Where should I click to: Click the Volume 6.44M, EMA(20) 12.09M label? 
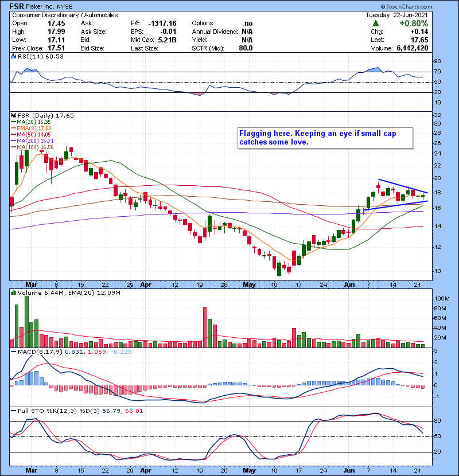(69, 292)
